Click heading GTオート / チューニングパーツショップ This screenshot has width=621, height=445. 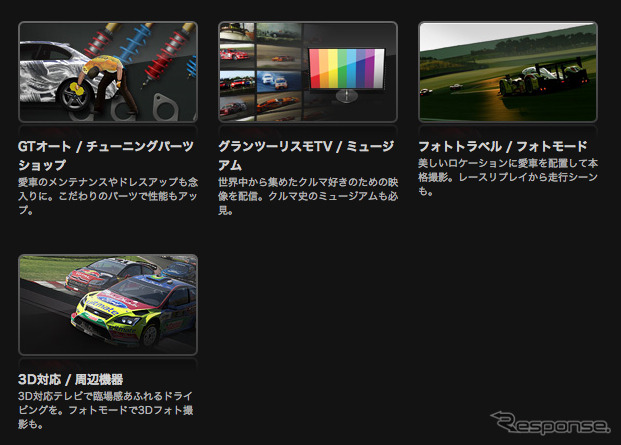point(106,156)
